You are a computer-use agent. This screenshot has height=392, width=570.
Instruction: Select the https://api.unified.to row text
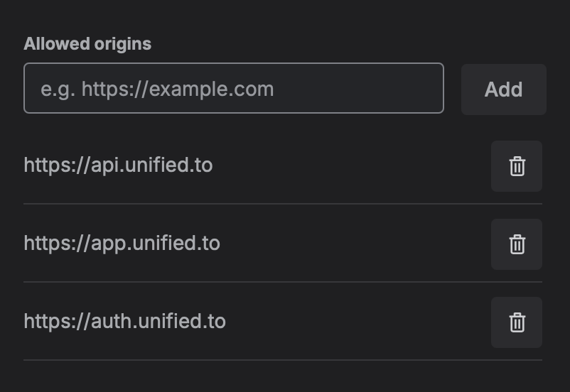[118, 165]
